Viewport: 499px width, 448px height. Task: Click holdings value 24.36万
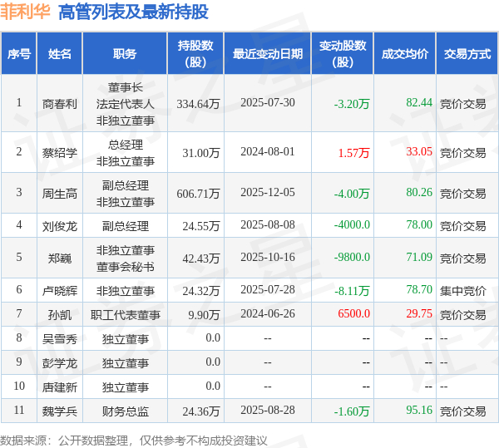click(201, 411)
